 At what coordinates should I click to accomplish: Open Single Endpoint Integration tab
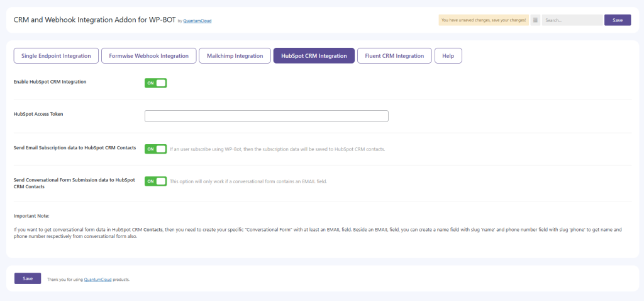56,56
